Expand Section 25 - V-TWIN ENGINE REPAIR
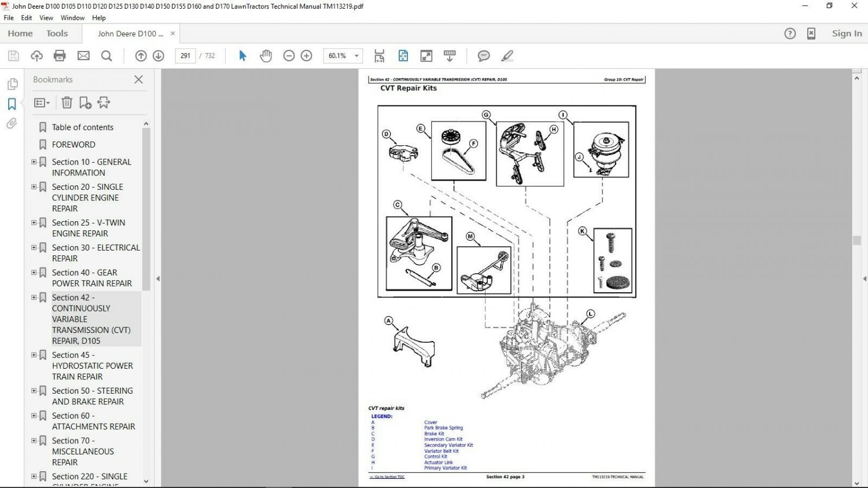The height and width of the screenshot is (488, 868). coord(34,222)
